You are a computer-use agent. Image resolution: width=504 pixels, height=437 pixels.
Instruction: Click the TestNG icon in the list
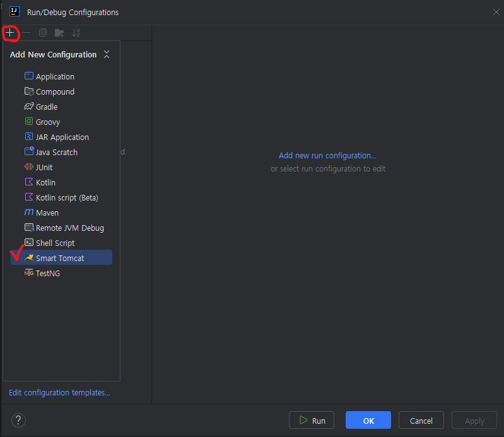29,273
